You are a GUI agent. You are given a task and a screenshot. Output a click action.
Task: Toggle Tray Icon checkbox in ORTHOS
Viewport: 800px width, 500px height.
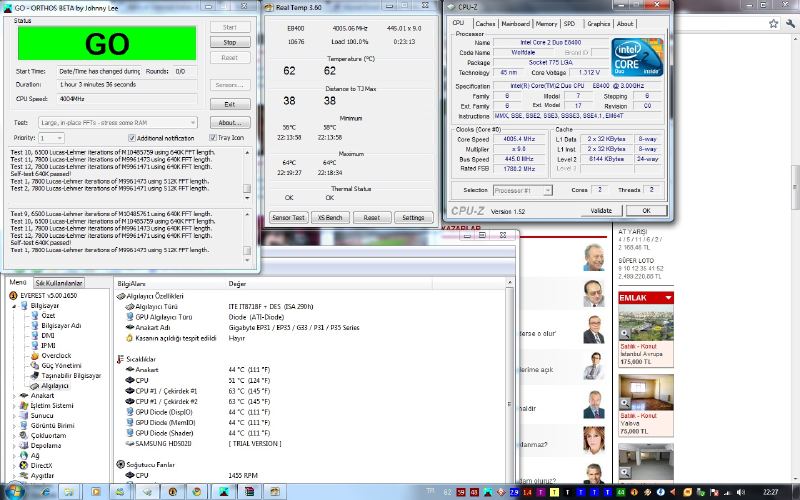pyautogui.click(x=213, y=137)
